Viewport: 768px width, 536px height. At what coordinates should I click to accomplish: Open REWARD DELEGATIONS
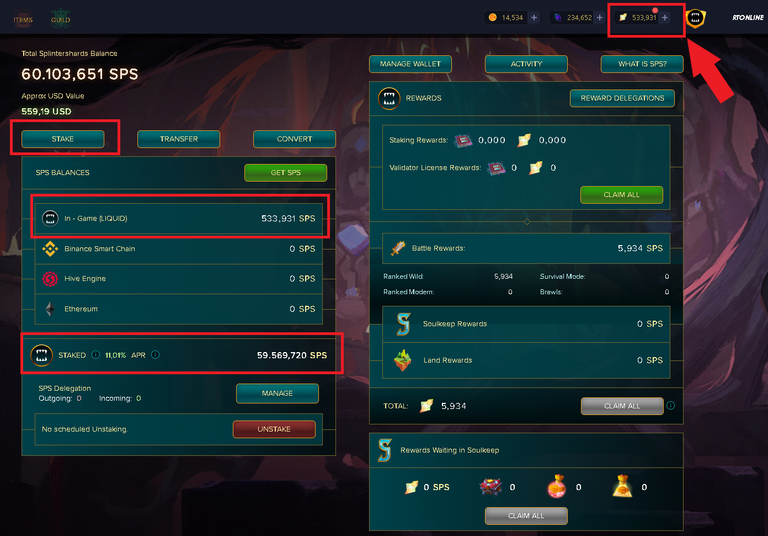pyautogui.click(x=623, y=98)
